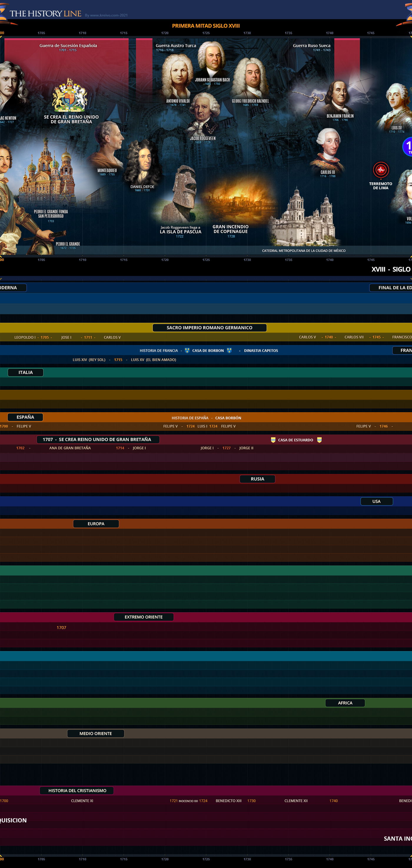Click the Casa de Estuardo left crest icon
412x868 pixels.
pyautogui.click(x=273, y=440)
